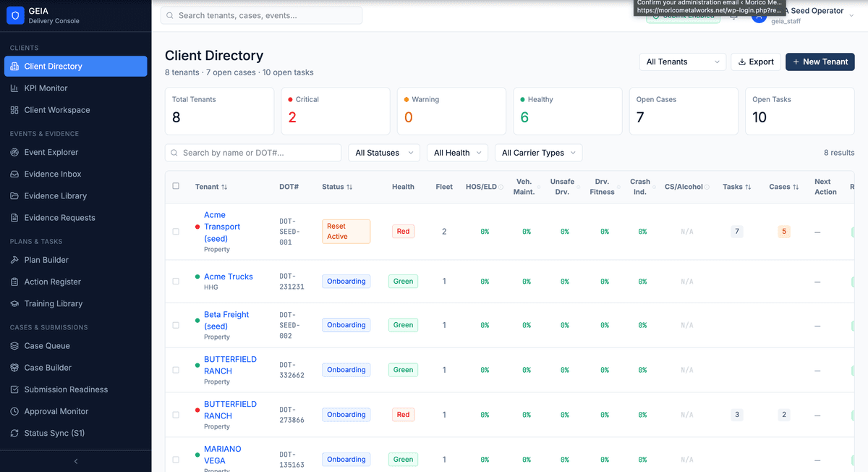Click the Red health badge for Acme Transport
868x472 pixels.
(x=403, y=232)
